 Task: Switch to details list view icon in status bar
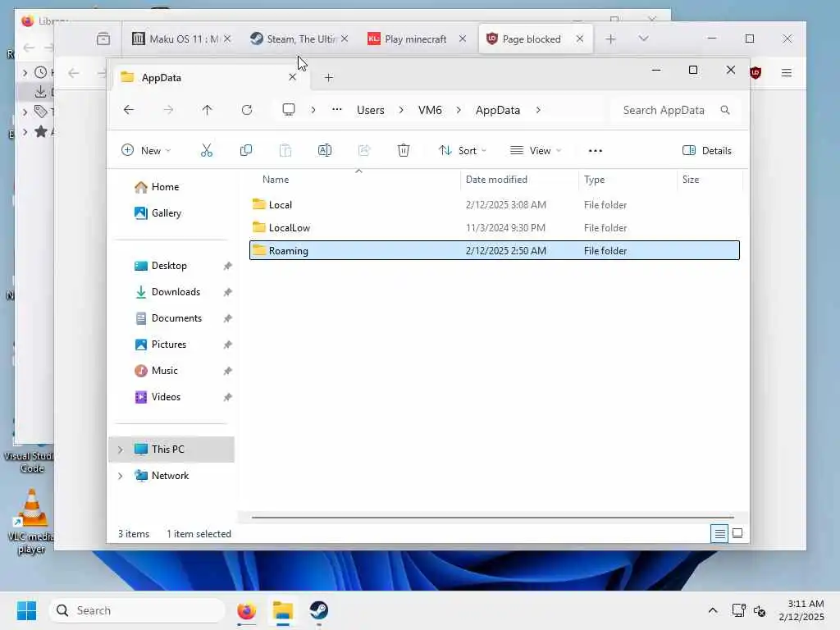719,533
